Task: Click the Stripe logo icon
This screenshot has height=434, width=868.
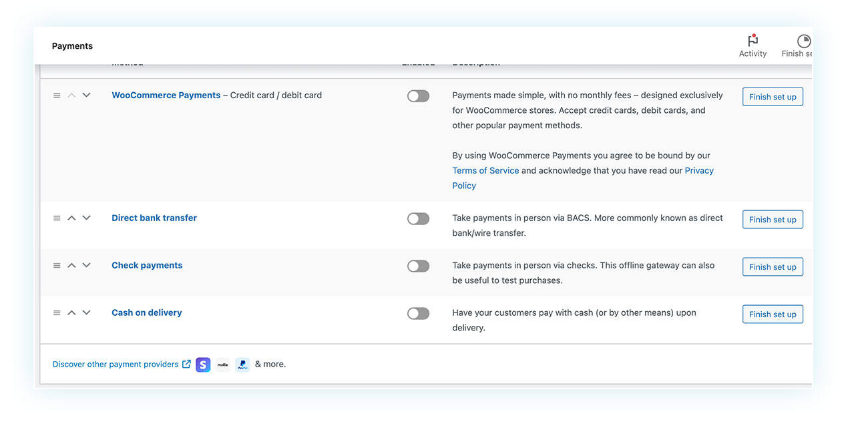Action: click(x=203, y=365)
